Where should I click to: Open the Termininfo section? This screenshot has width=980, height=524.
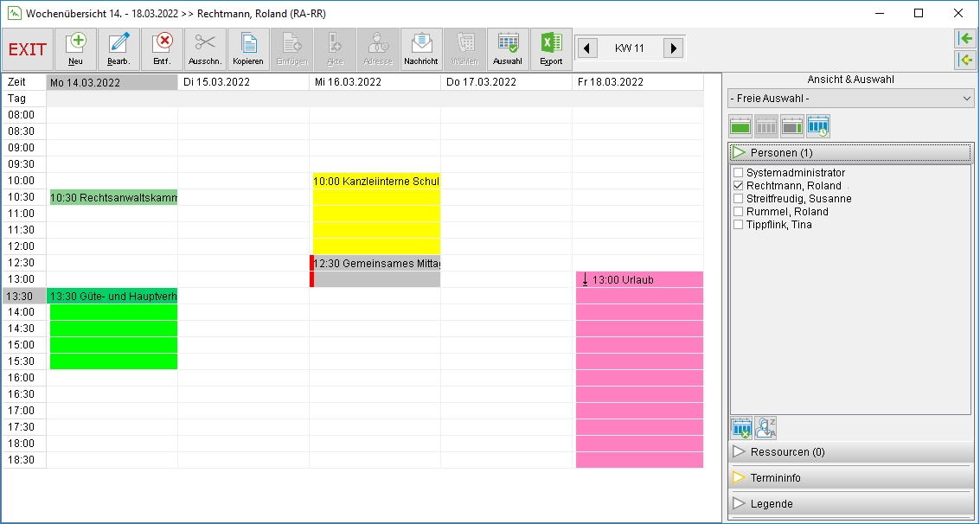tap(850, 478)
